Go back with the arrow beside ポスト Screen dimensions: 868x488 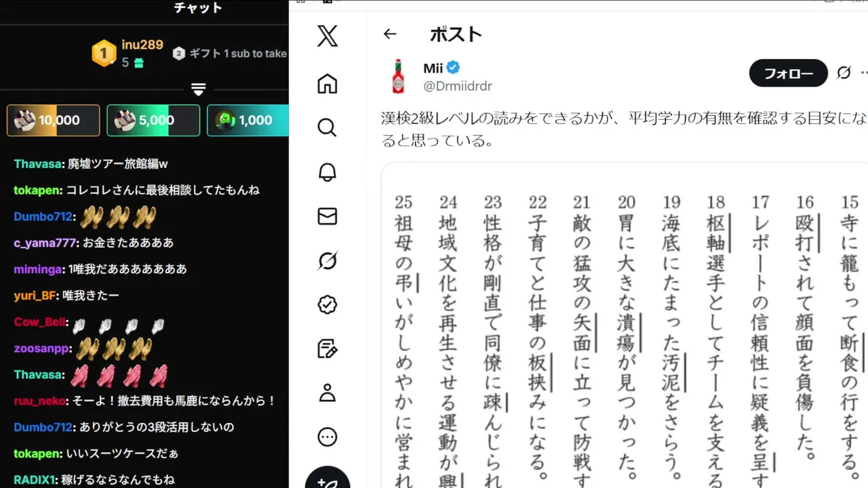(x=389, y=34)
